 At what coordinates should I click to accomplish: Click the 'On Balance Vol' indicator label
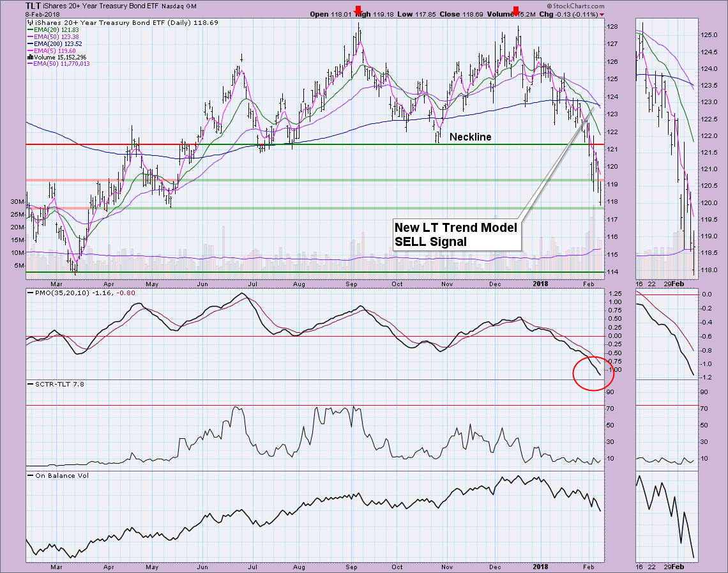click(62, 476)
